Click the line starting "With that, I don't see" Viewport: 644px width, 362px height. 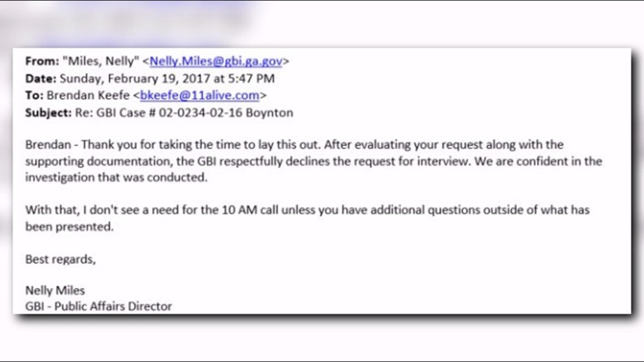307,210
